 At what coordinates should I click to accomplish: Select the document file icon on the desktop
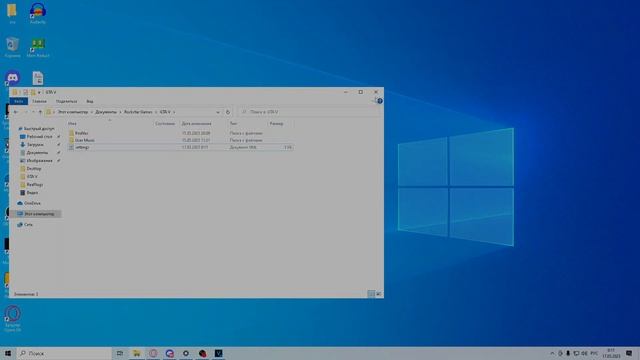(38, 78)
